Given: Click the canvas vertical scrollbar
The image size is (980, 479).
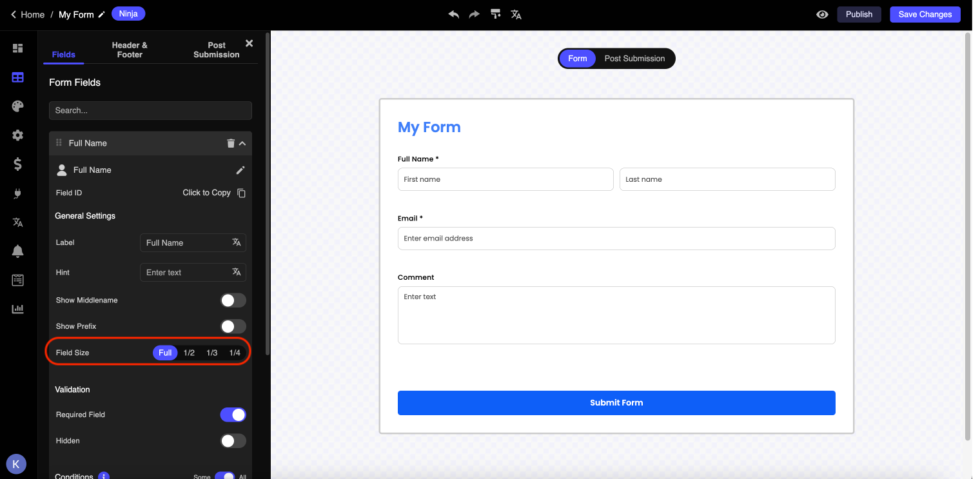Looking at the screenshot, I should click(967, 237).
